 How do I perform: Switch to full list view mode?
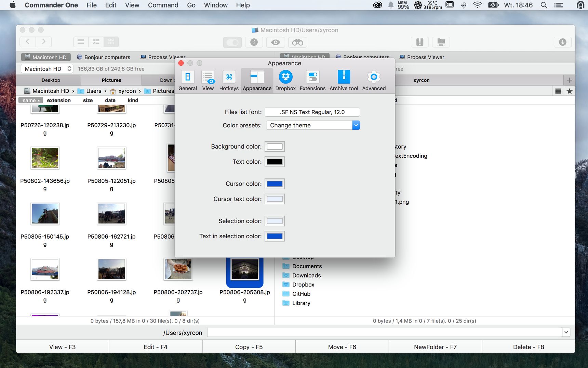(81, 42)
